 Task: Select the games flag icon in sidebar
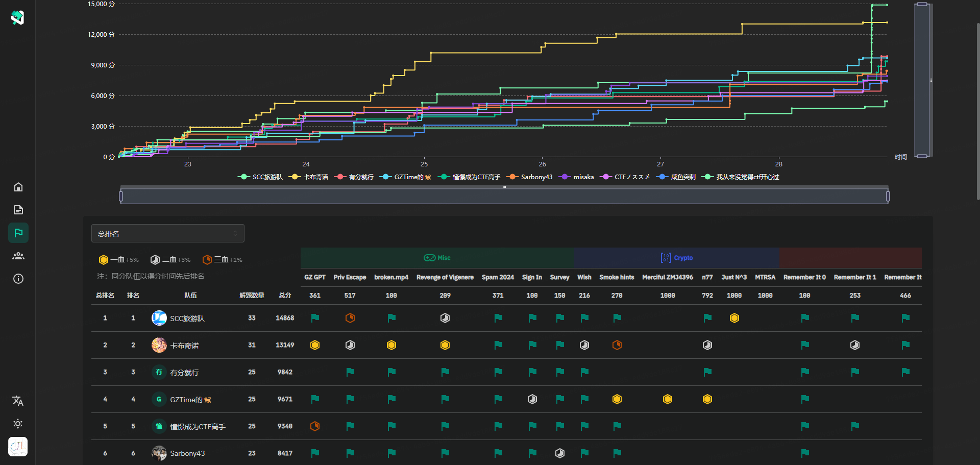[x=18, y=233]
